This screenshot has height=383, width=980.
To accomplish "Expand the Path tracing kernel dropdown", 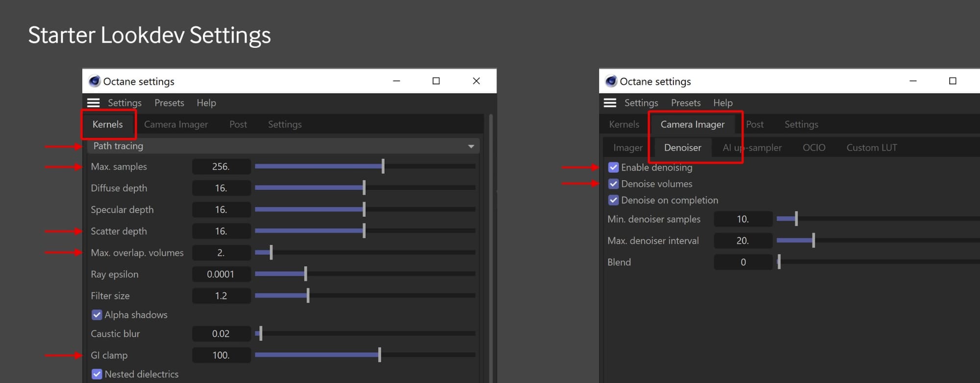I will 283,146.
